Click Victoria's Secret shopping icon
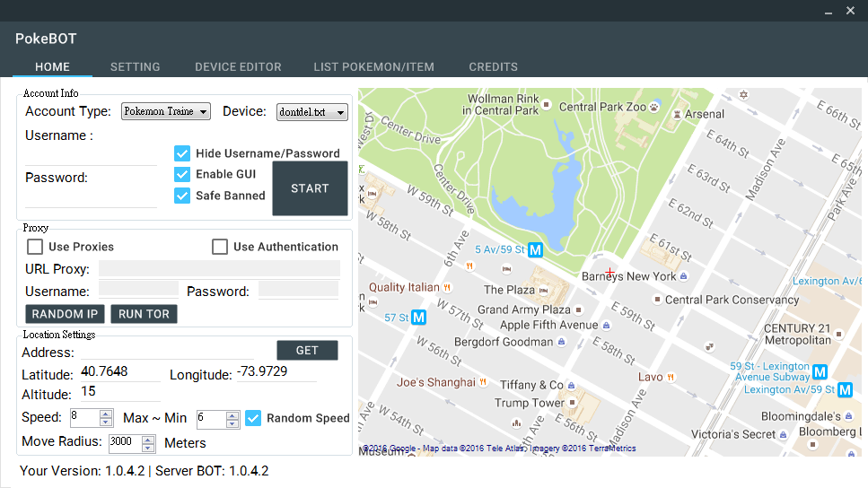This screenshot has width=868, height=488. click(784, 435)
